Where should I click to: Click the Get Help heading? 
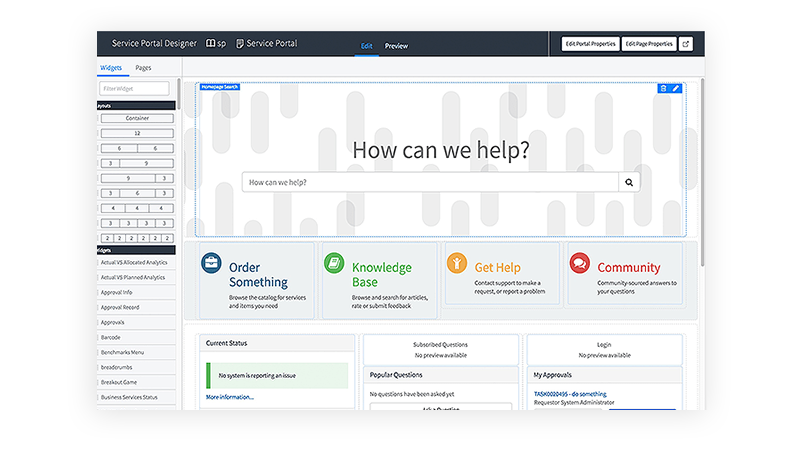497,267
